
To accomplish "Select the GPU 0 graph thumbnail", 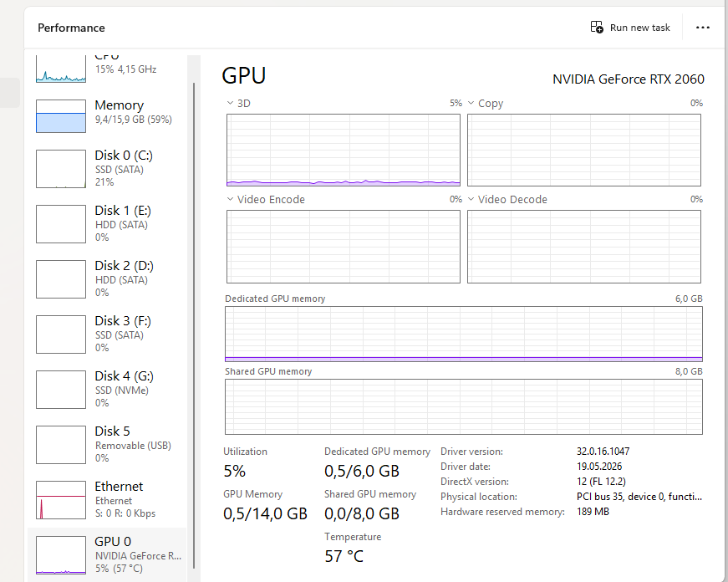I will click(61, 555).
